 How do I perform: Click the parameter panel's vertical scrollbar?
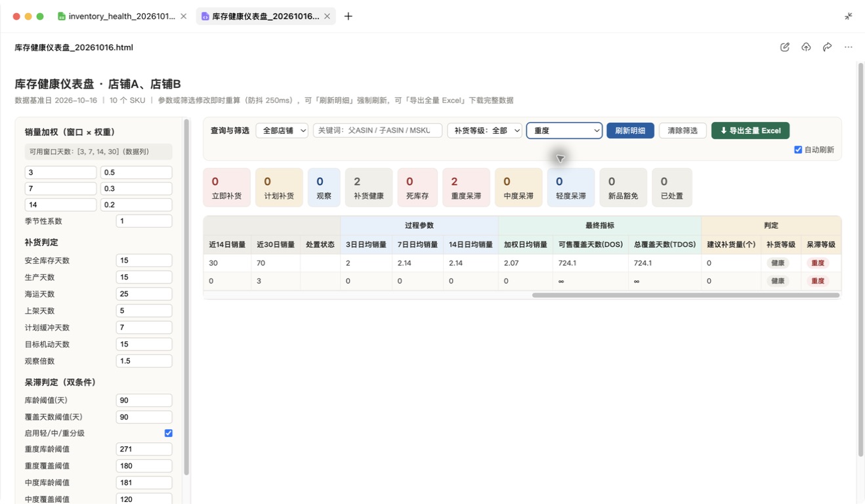click(x=186, y=297)
